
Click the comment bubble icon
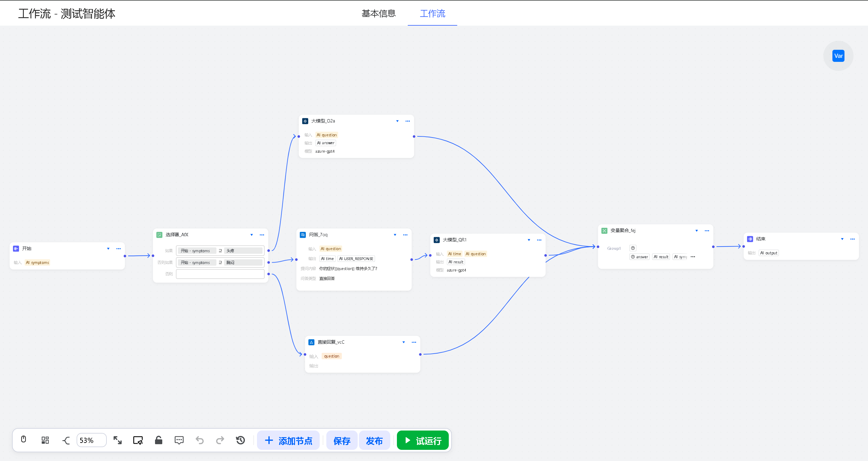coord(179,440)
